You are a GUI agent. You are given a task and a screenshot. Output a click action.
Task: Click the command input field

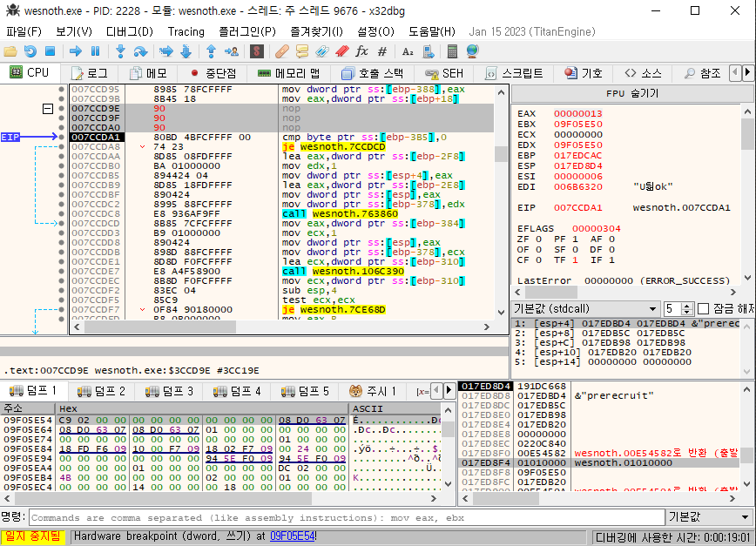346,517
